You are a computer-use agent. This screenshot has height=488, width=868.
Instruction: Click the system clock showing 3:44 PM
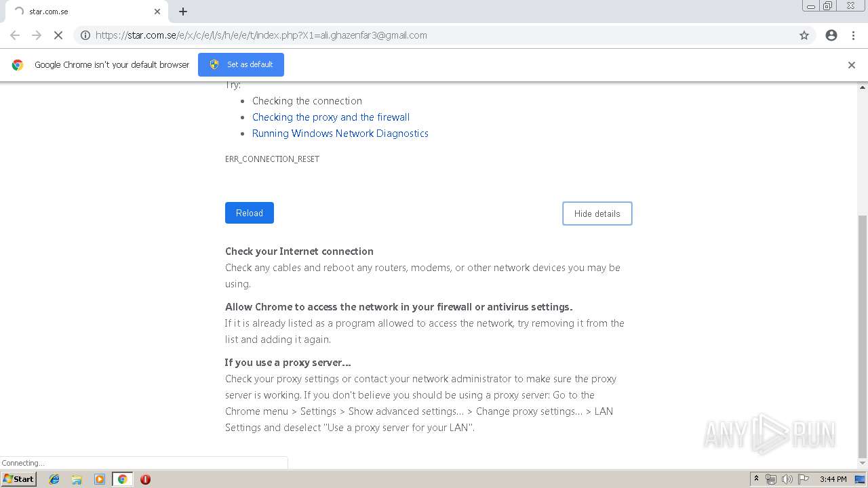[x=833, y=479]
